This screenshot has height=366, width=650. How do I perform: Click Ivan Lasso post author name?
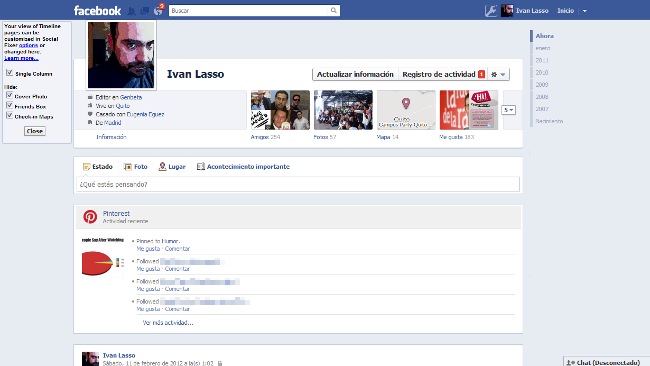pos(119,355)
